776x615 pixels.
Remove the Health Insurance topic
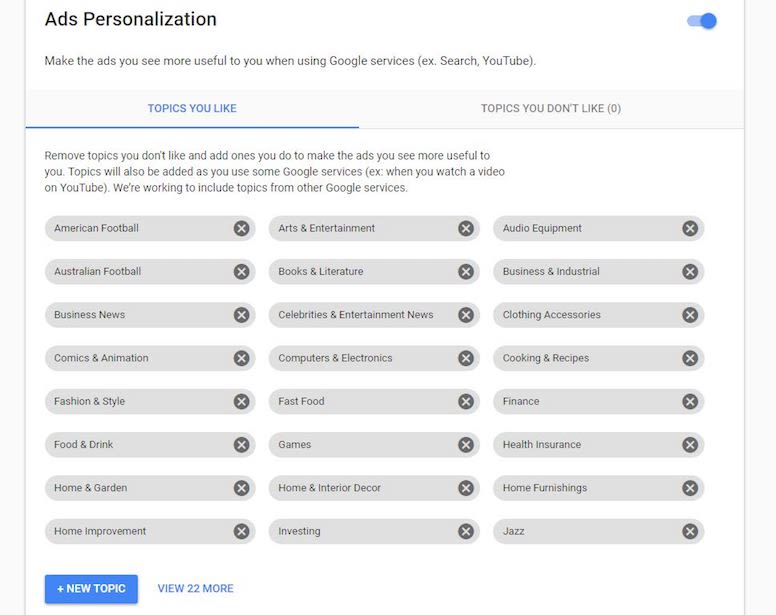[x=689, y=445]
